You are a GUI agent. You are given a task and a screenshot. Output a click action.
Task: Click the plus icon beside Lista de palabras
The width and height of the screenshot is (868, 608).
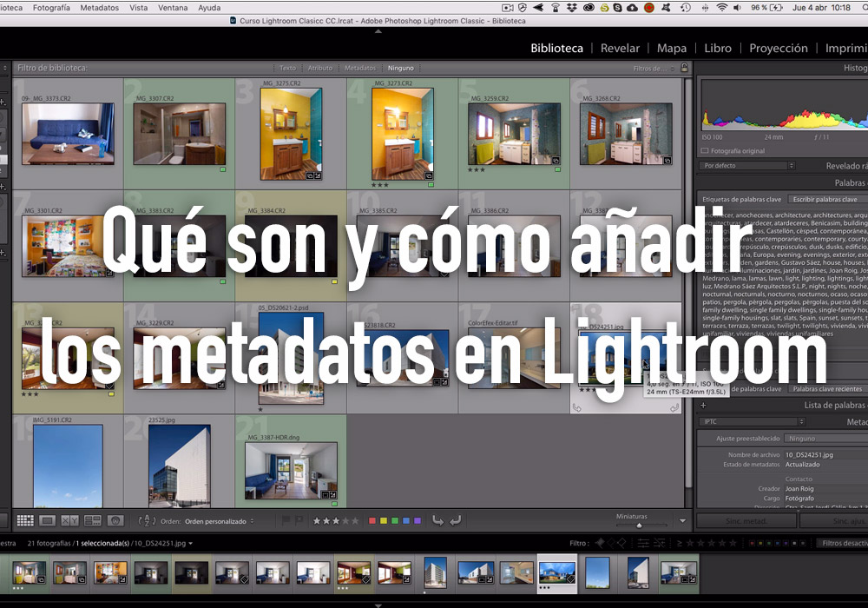tap(703, 406)
